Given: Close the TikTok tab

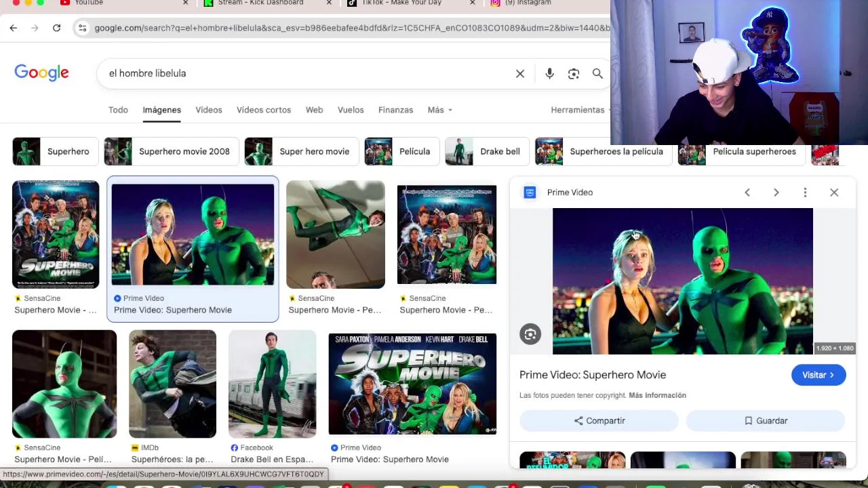Looking at the screenshot, I should [x=473, y=3].
